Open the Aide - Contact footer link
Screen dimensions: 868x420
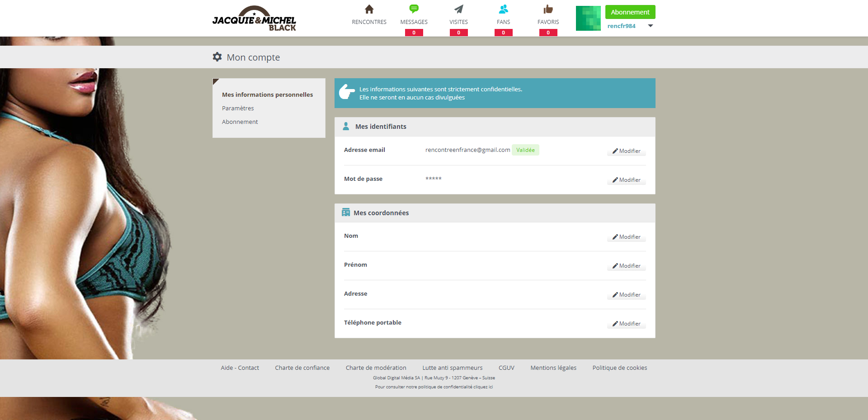click(x=240, y=368)
